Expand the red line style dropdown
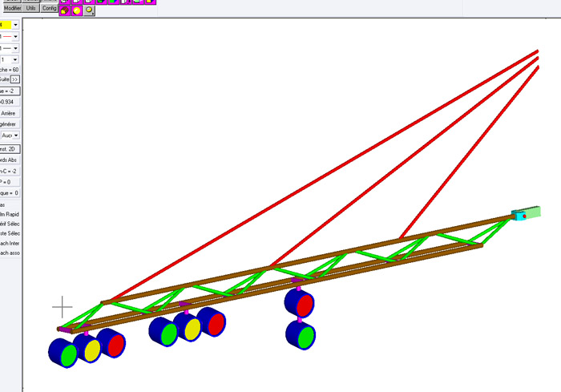Viewport: 561px width, 392px height. [x=15, y=37]
